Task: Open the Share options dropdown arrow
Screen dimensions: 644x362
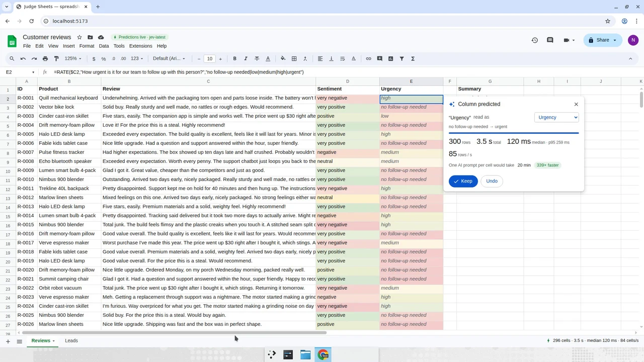Action: coord(614,40)
